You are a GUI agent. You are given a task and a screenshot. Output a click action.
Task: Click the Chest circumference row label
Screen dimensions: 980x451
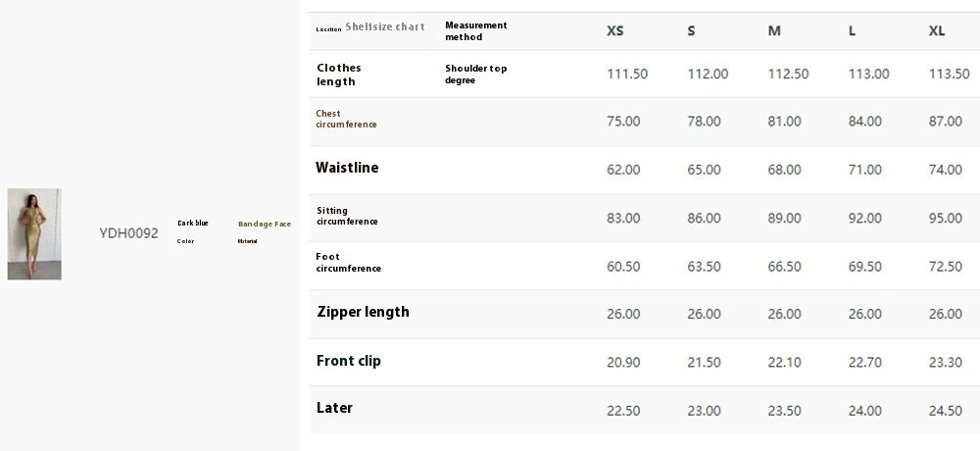[346, 120]
